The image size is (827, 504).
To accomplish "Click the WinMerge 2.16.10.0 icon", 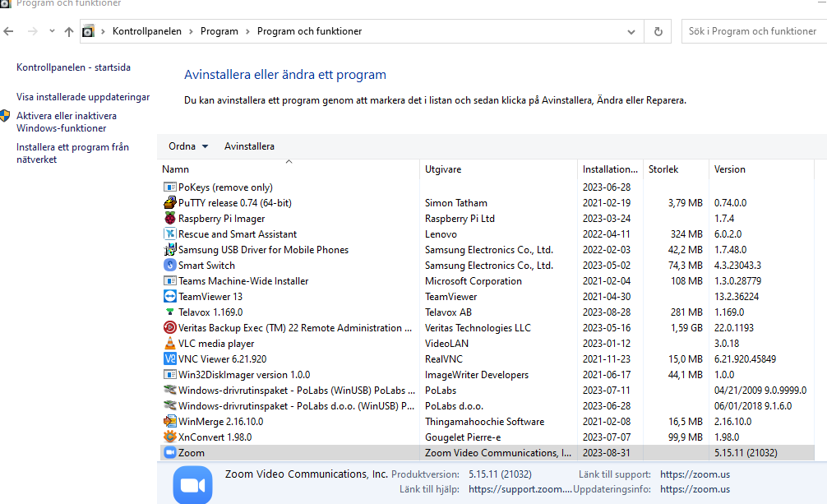I will [x=169, y=422].
